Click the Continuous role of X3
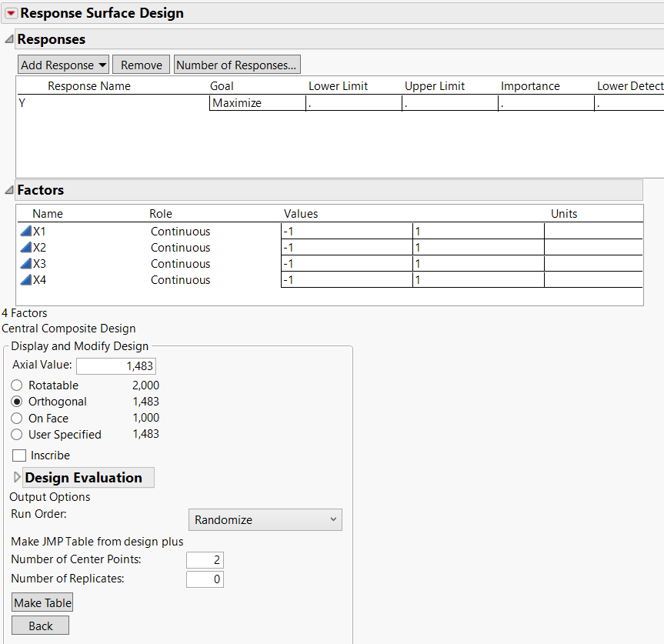This screenshot has height=644, width=664. [180, 263]
